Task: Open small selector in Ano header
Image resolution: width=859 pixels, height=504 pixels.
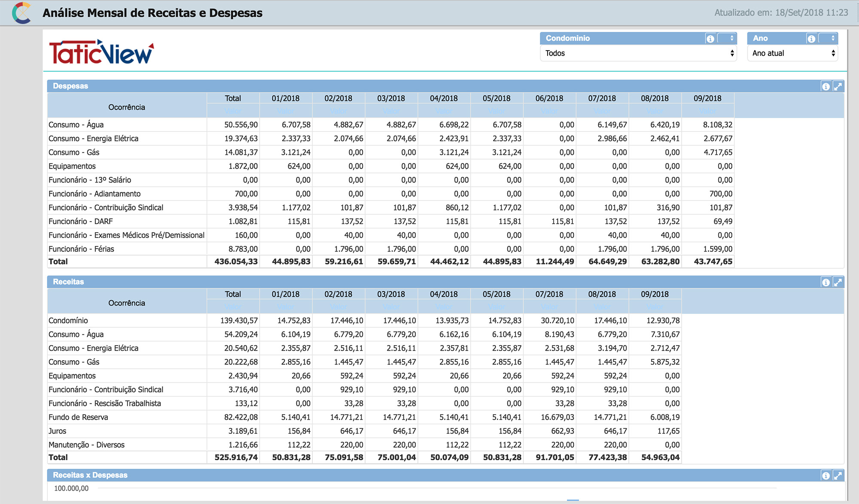Action: (828, 38)
